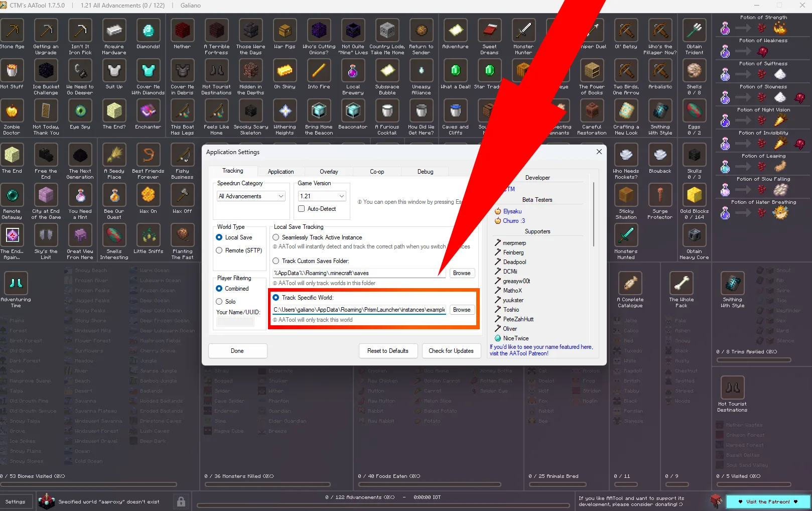This screenshot has width=812, height=511.
Task: Open Settings from the bottom status bar
Action: tap(16, 501)
